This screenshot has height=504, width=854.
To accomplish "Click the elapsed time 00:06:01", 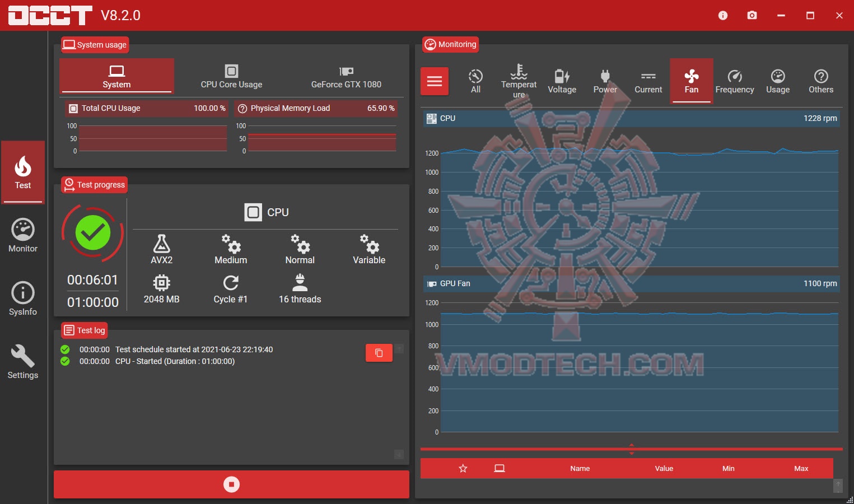I will pos(93,280).
